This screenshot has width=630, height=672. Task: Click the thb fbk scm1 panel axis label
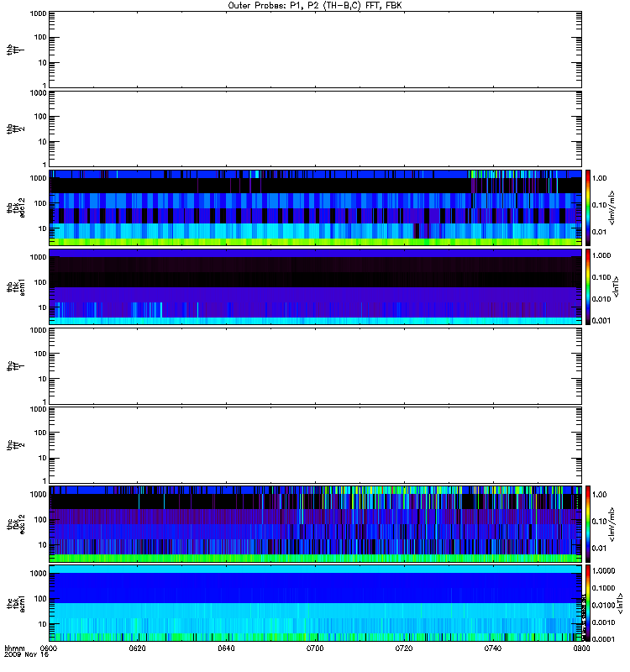15,287
